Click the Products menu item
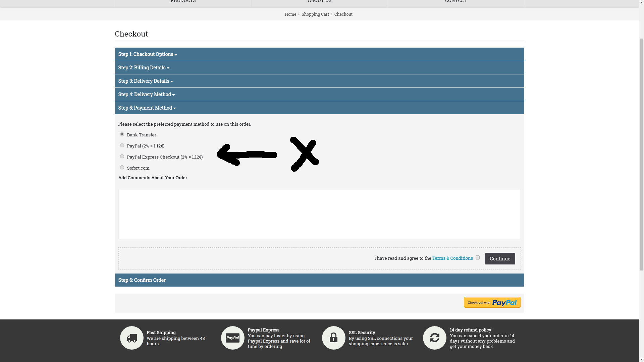Viewport: 644px width, 362px height. point(183,2)
